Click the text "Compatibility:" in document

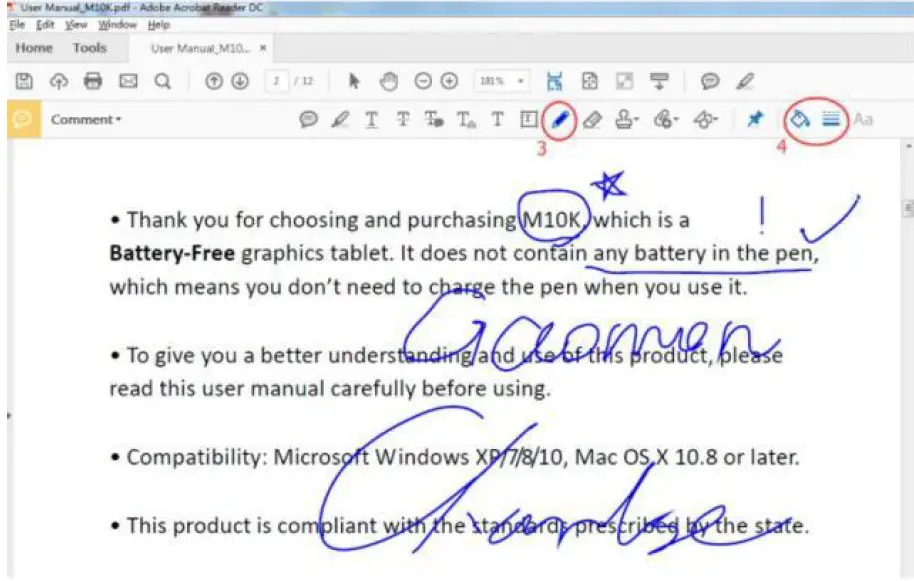[x=197, y=457]
